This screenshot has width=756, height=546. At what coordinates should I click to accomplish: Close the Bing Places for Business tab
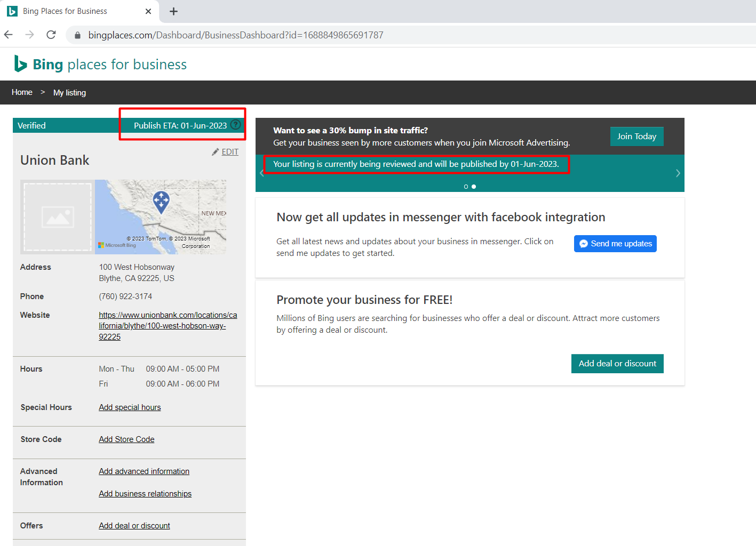tap(148, 11)
